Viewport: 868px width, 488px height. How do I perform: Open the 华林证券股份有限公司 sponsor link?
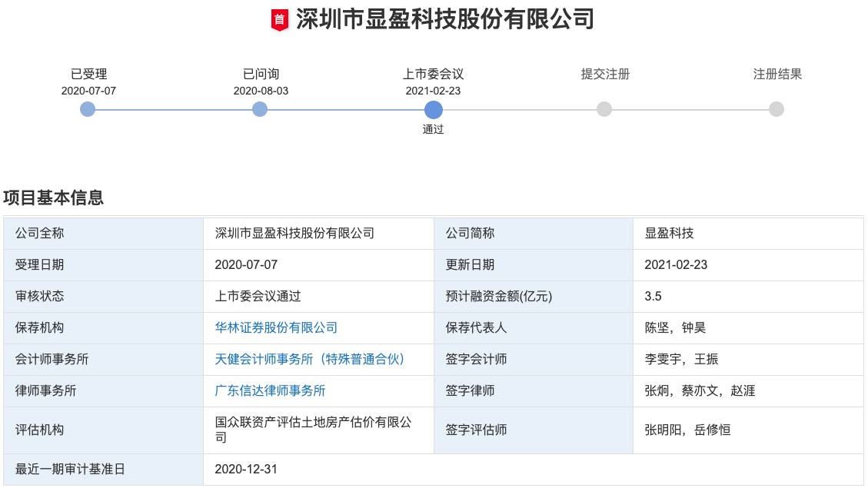pos(276,327)
